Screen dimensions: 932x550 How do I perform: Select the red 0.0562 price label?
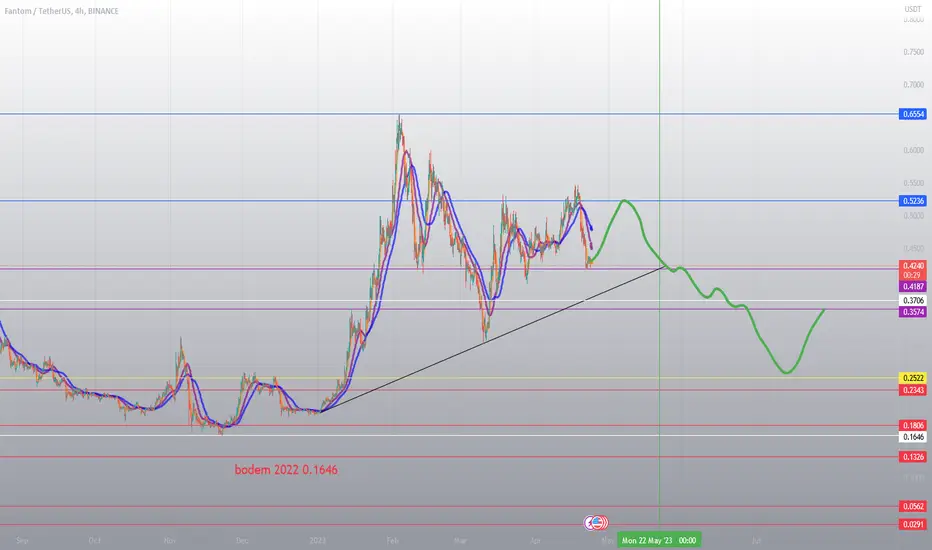[x=913, y=507]
